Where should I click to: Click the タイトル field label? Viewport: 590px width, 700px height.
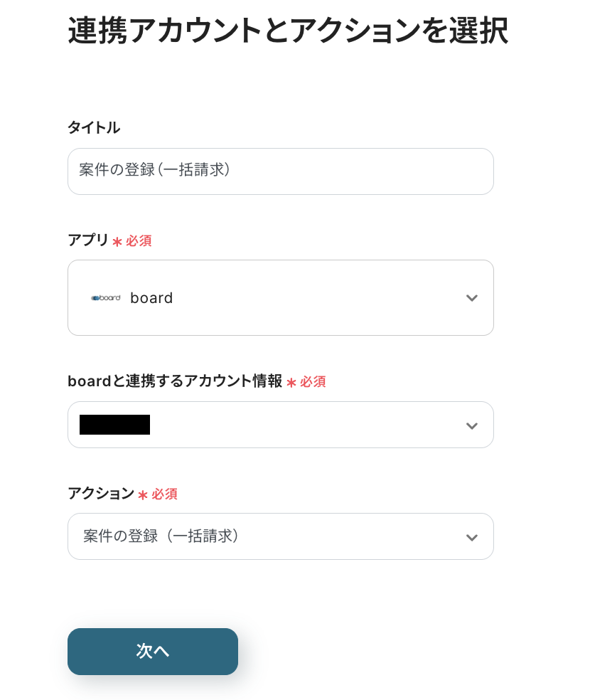94,128
